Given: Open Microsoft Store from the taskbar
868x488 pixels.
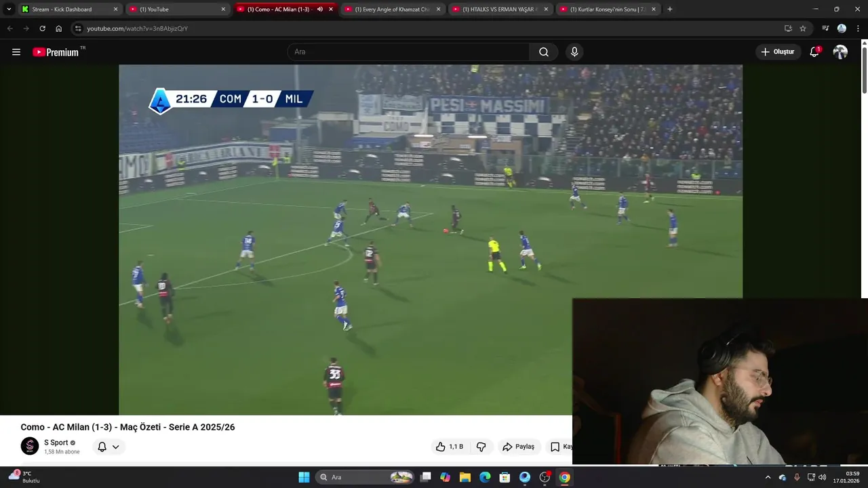Looking at the screenshot, I should 505,477.
